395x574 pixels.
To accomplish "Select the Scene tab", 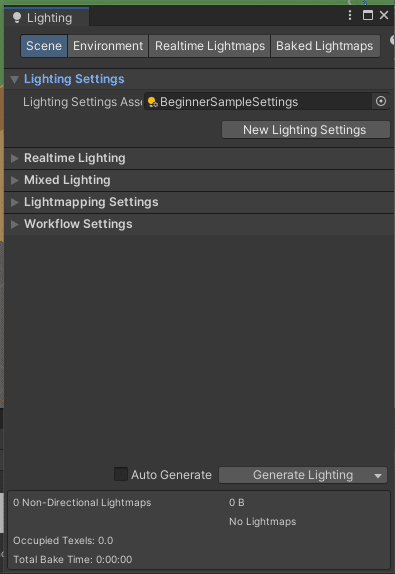I will click(44, 46).
